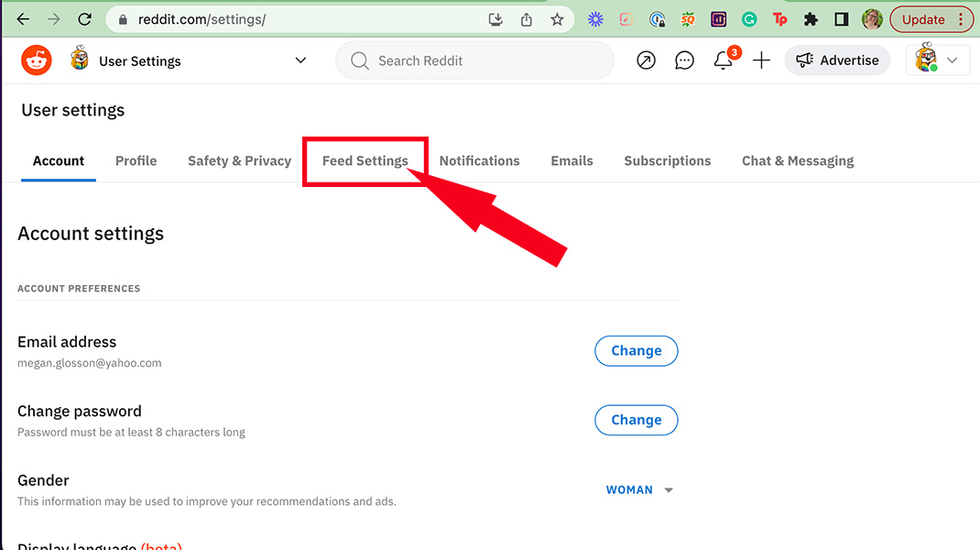Select the Safety & Privacy tab
Image resolution: width=980 pixels, height=550 pixels.
tap(239, 160)
